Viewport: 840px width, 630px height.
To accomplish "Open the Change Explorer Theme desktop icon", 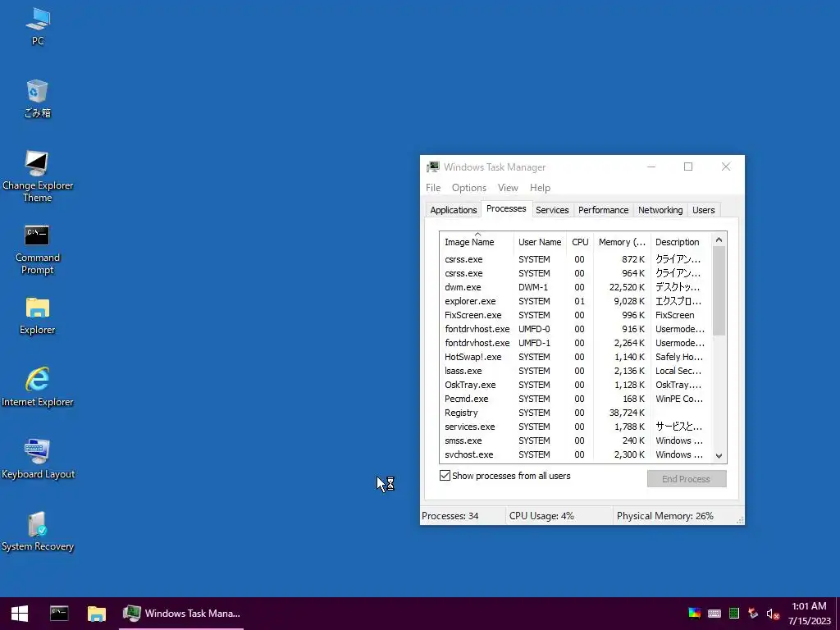I will click(38, 177).
